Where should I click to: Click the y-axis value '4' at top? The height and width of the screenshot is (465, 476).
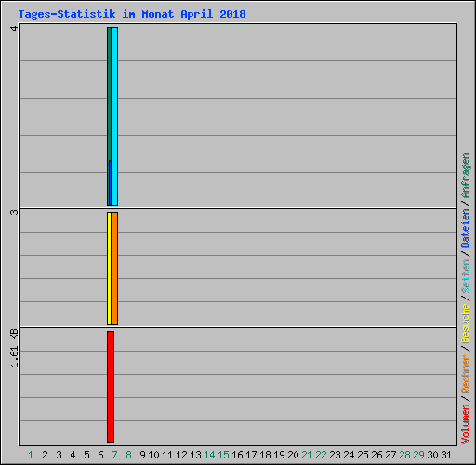click(14, 29)
